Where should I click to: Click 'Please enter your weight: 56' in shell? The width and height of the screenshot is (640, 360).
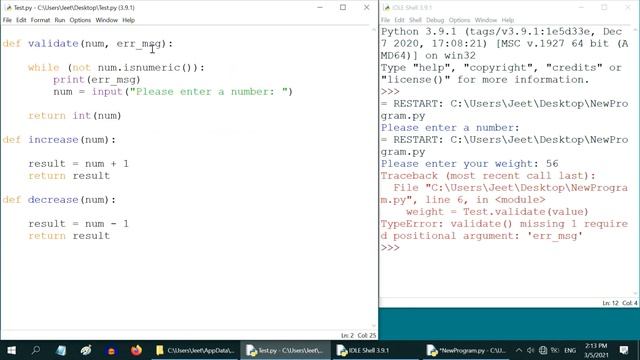[469, 164]
